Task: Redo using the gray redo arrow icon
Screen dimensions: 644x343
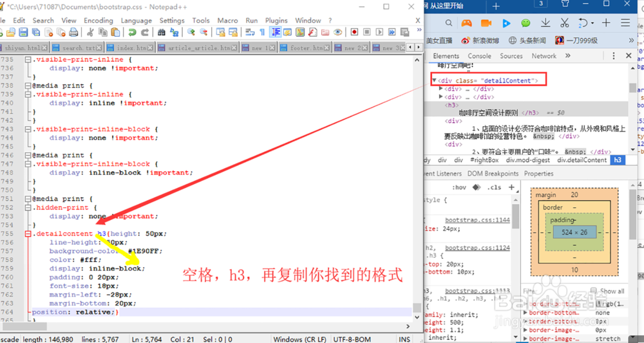Action: [x=144, y=32]
